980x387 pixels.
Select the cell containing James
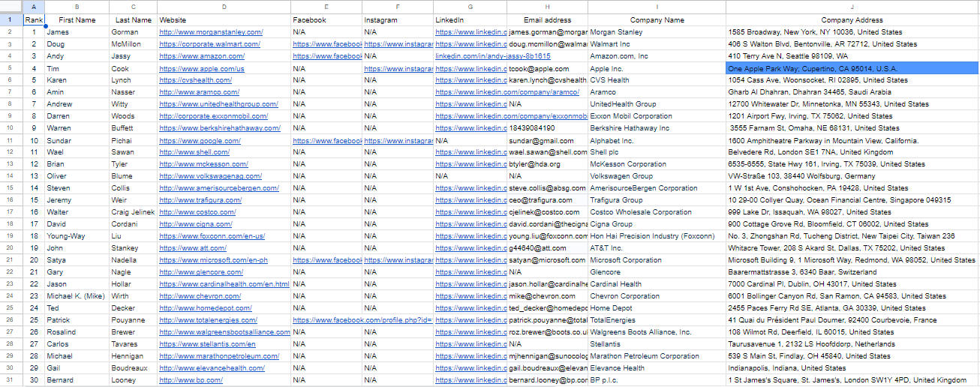click(77, 32)
